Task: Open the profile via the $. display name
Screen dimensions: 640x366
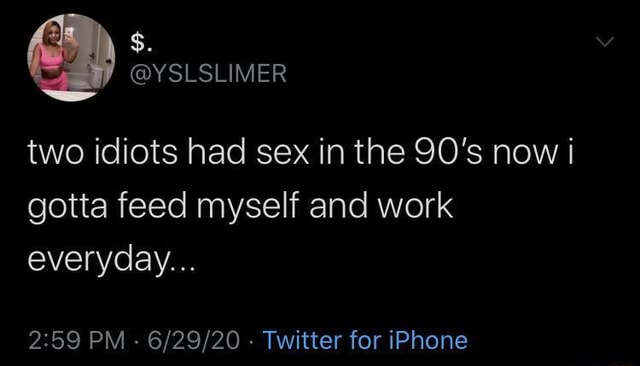Action: point(141,42)
